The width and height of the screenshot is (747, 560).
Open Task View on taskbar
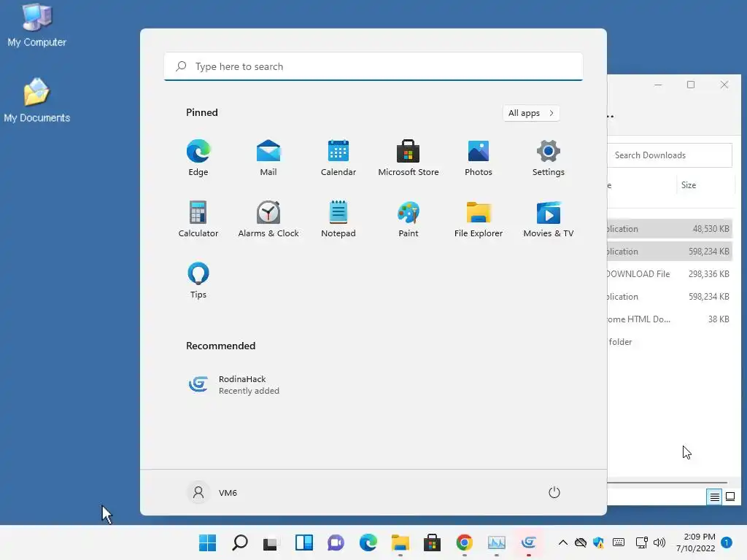pos(271,542)
